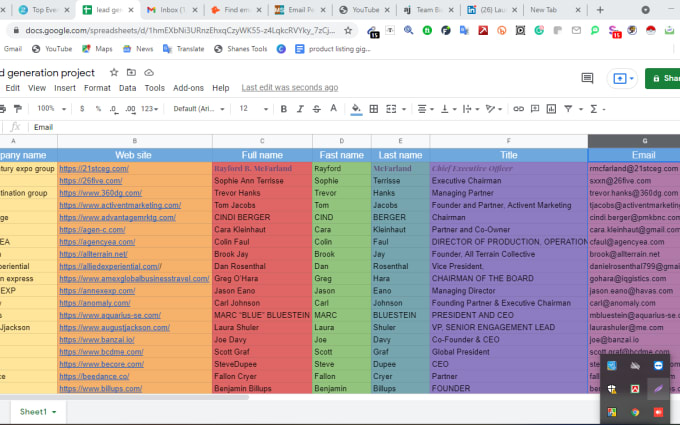Insert a comment from toolbar
The height and width of the screenshot is (425, 680).
click(535, 109)
